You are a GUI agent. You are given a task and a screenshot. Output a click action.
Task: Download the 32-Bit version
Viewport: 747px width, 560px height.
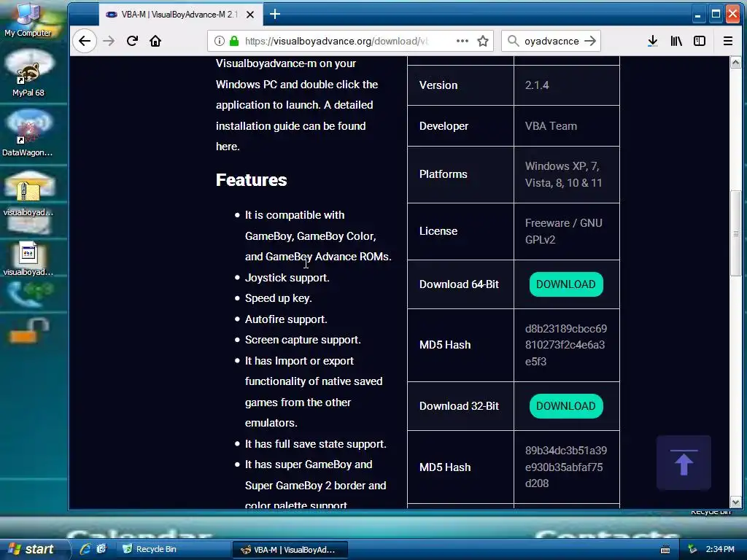[566, 406]
